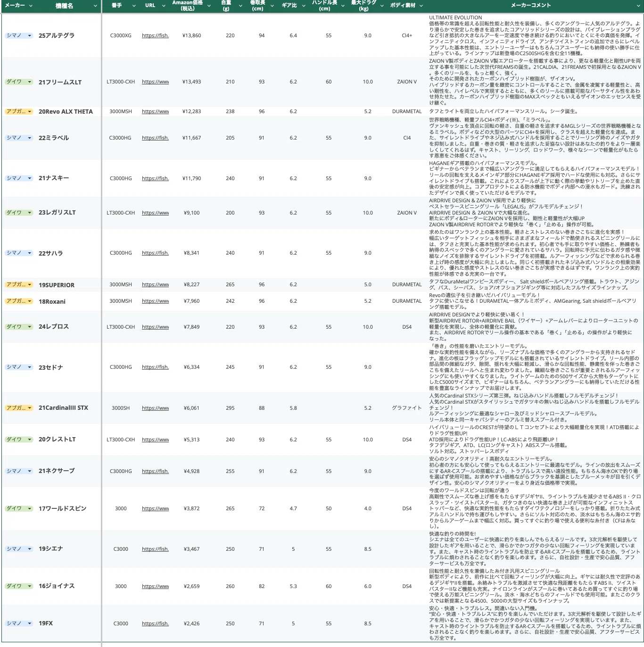The width and height of the screenshot is (644, 647).
Task: Open the URL link for 25アルテグラ
Action: (x=155, y=35)
